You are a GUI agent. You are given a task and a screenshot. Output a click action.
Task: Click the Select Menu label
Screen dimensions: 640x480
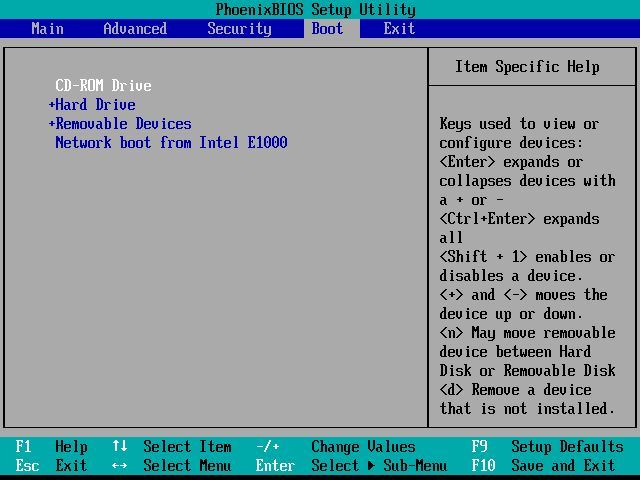click(x=187, y=465)
